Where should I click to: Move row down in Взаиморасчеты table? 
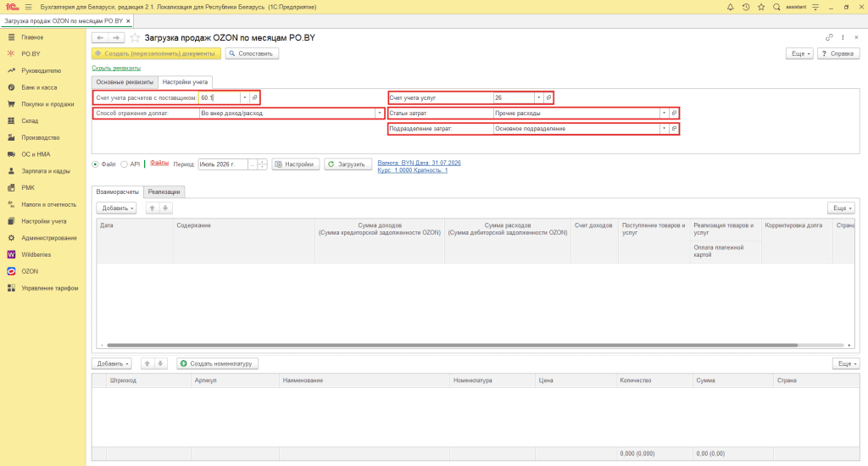point(165,208)
